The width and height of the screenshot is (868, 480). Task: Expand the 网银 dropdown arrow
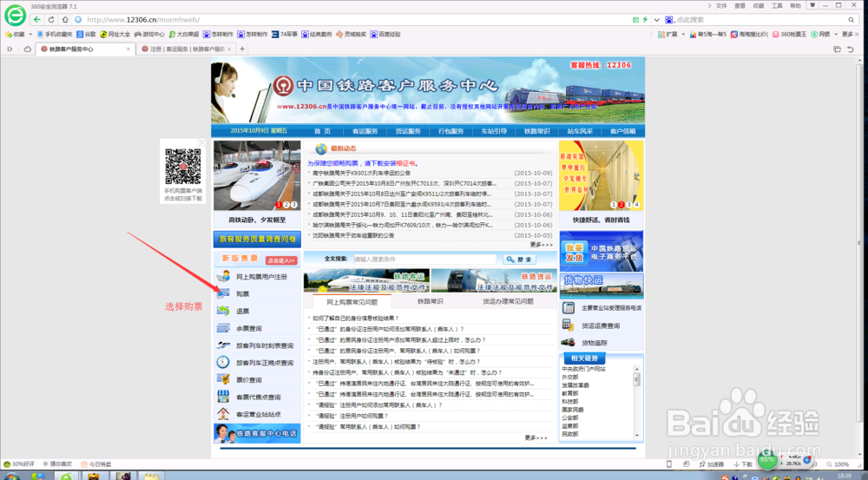tap(834, 35)
